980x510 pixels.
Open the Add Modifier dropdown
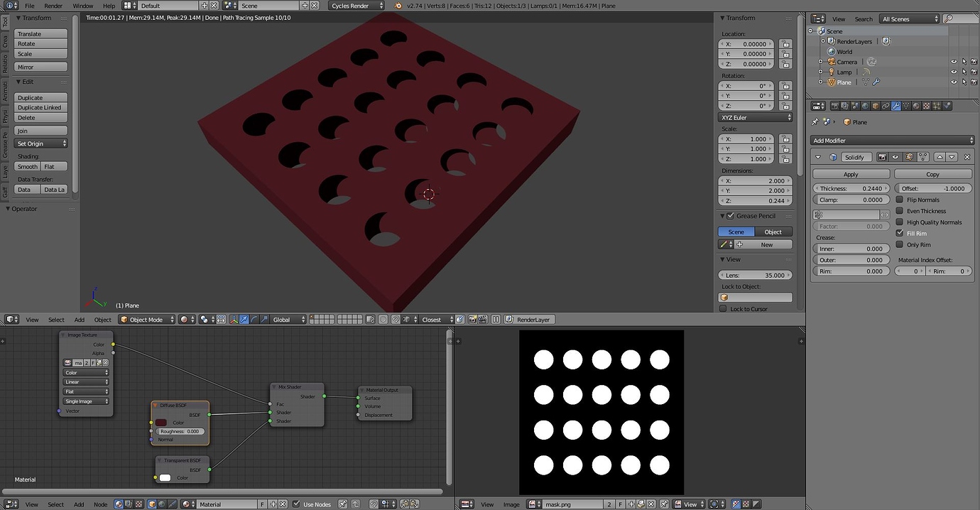pyautogui.click(x=892, y=140)
